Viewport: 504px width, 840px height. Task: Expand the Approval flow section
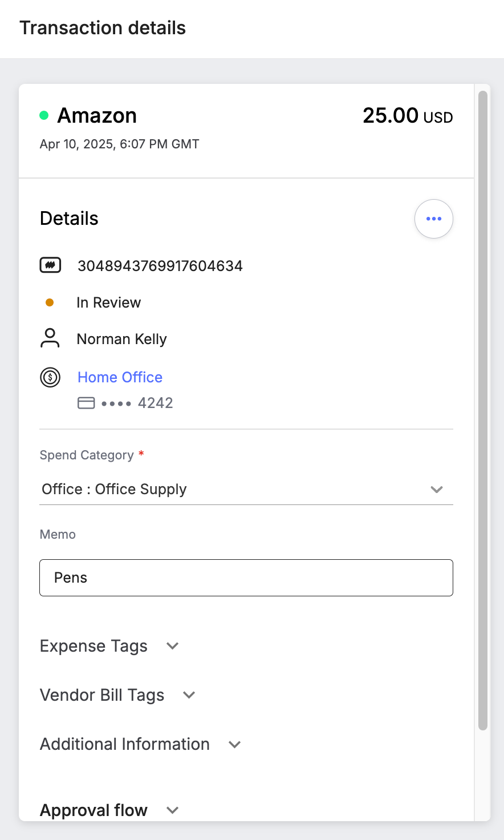click(109, 810)
